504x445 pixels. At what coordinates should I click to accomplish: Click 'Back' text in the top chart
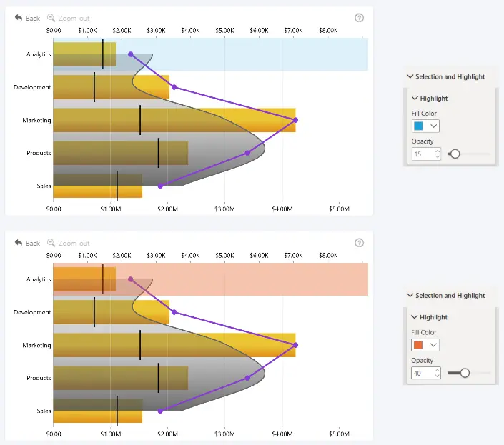coord(33,19)
